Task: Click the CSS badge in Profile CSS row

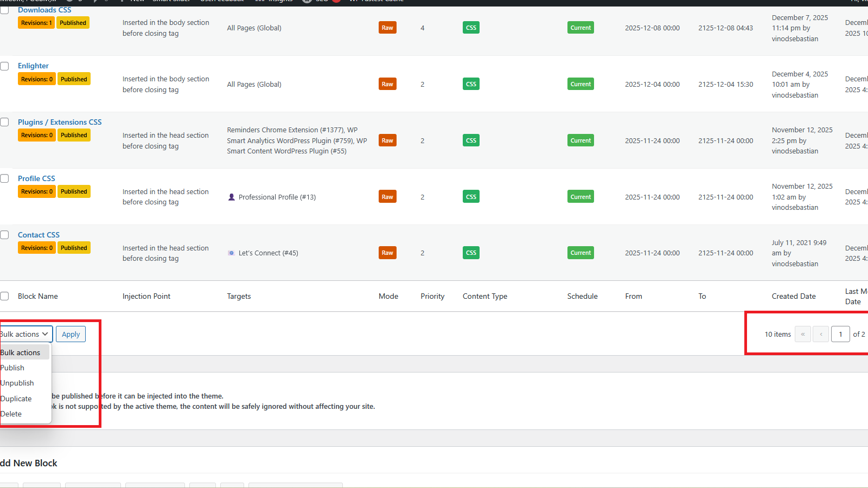Action: [x=471, y=197]
